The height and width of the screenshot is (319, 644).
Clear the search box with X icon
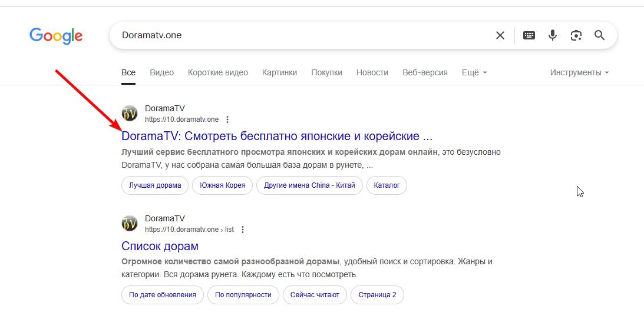coord(500,35)
